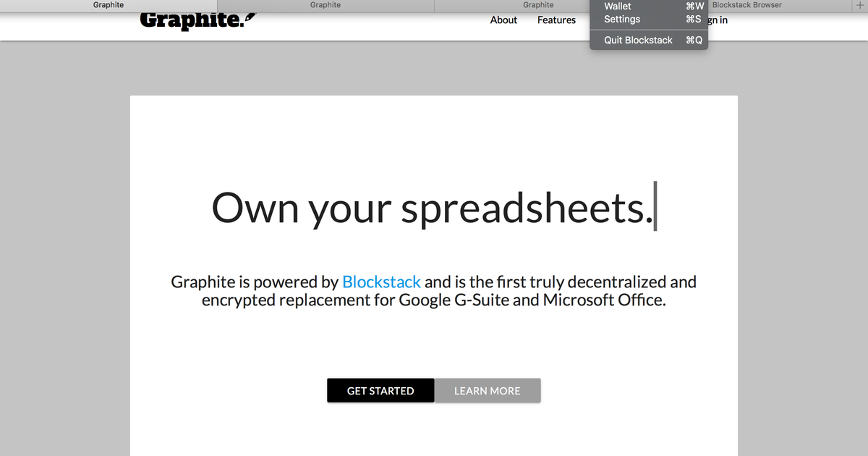Image resolution: width=868 pixels, height=456 pixels.
Task: Click the LEARN MORE button
Action: click(488, 391)
